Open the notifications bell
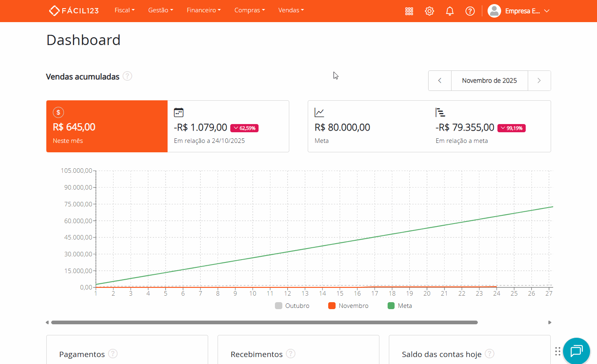This screenshot has width=597, height=364. point(449,11)
